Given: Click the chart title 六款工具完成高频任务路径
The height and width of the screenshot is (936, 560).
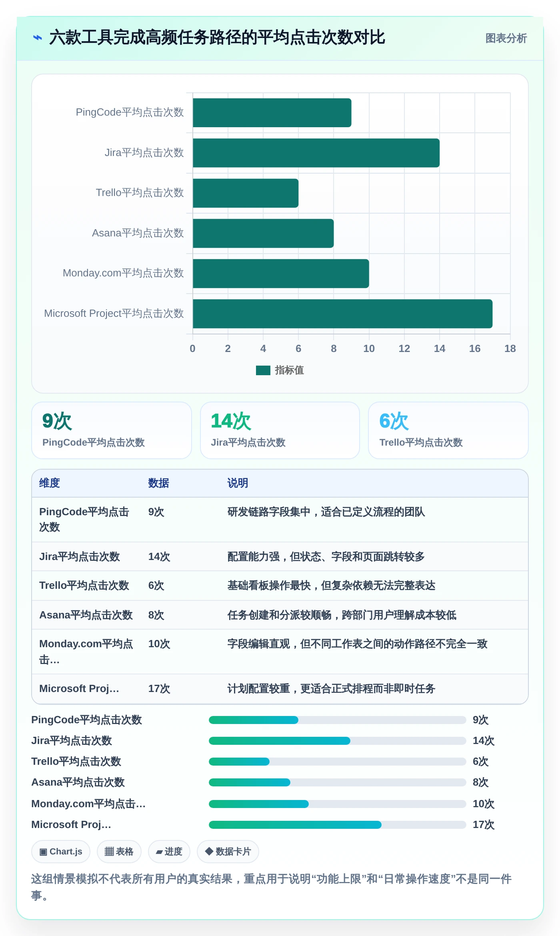Looking at the screenshot, I should click(217, 38).
